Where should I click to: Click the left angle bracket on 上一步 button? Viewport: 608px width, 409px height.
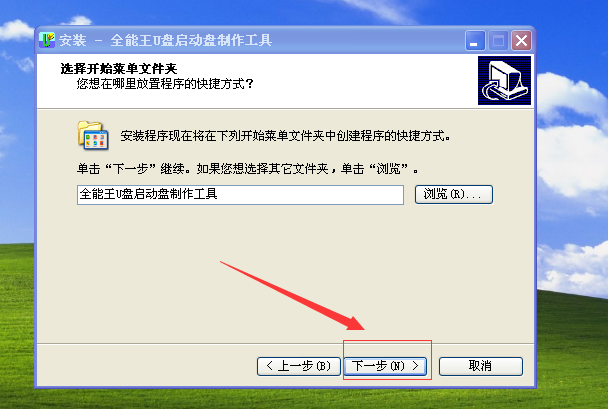tap(270, 366)
